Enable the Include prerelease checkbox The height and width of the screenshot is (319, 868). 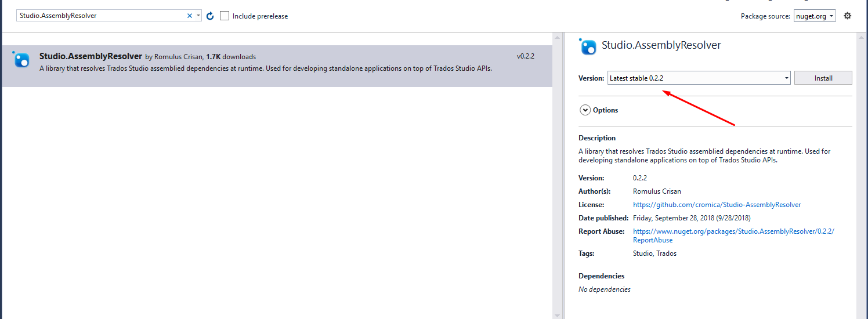click(225, 16)
